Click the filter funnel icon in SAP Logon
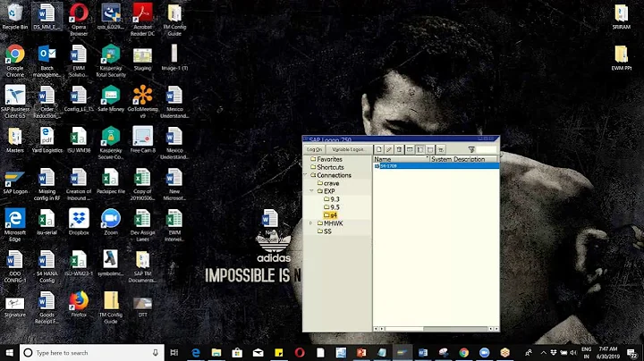The width and height of the screenshot is (644, 361). point(471,150)
